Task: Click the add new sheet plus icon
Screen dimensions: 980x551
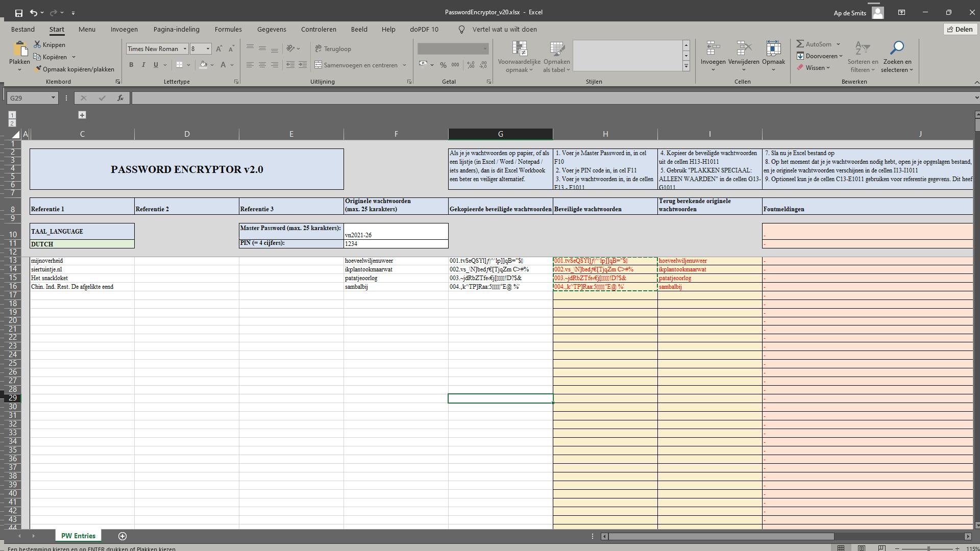Action: pos(122,536)
